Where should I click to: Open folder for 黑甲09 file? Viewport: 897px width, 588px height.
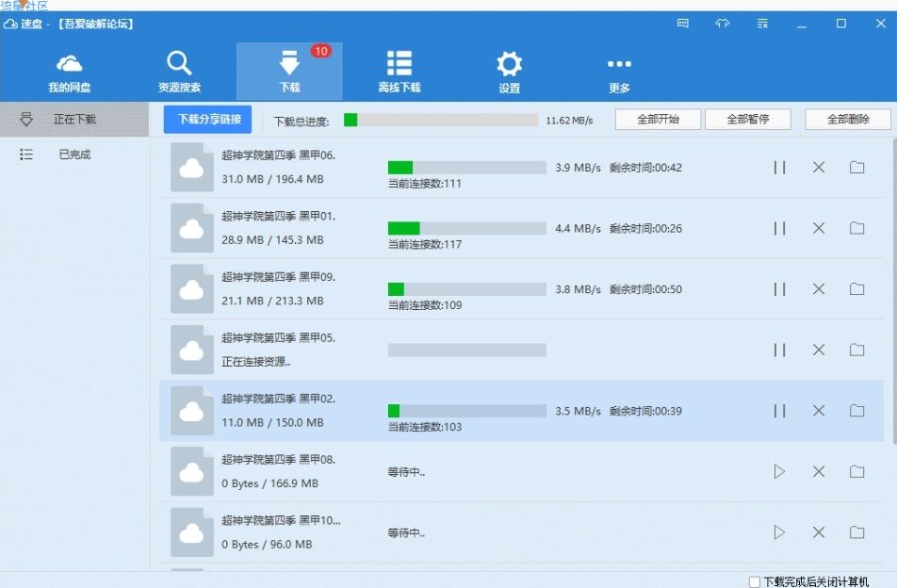click(857, 289)
